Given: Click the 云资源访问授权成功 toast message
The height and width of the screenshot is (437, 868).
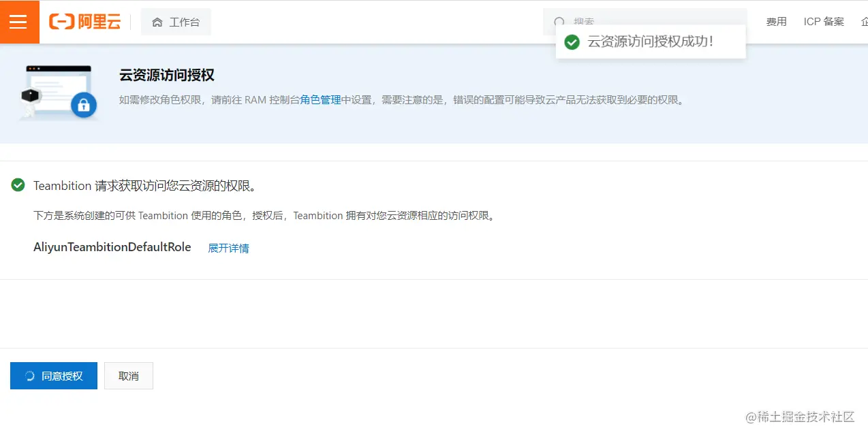Looking at the screenshot, I should [x=651, y=42].
